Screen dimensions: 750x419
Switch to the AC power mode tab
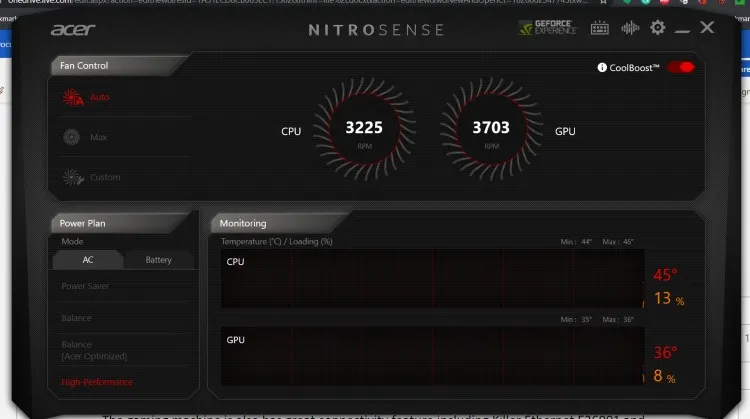tap(88, 260)
